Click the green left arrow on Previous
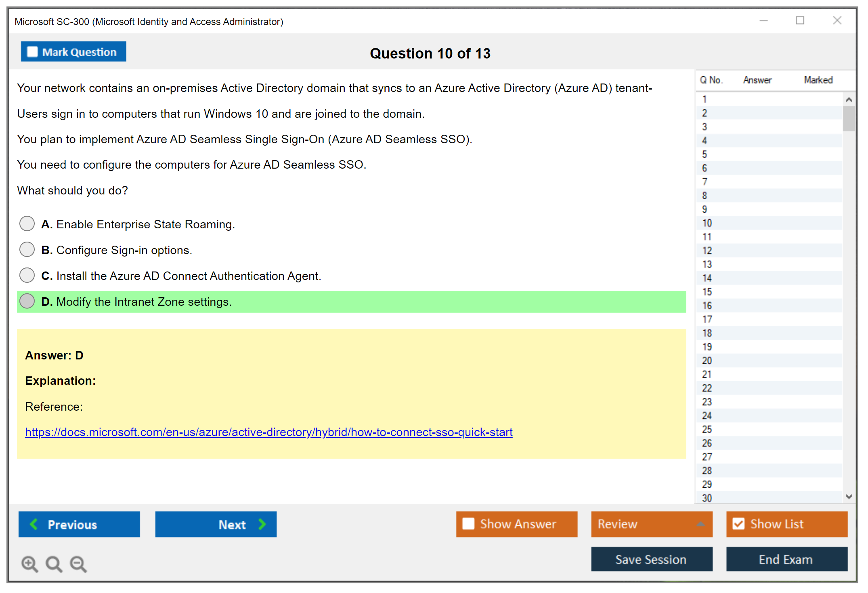 tap(34, 524)
